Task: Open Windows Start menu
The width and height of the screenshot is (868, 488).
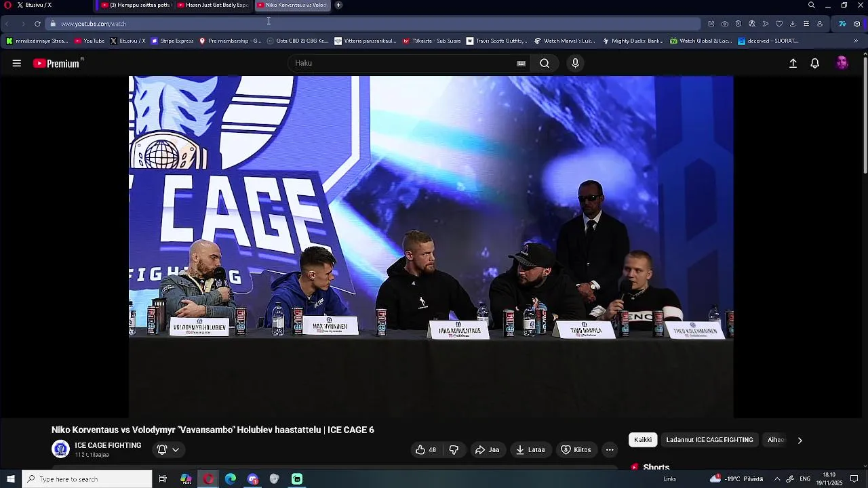Action: tap(10, 479)
